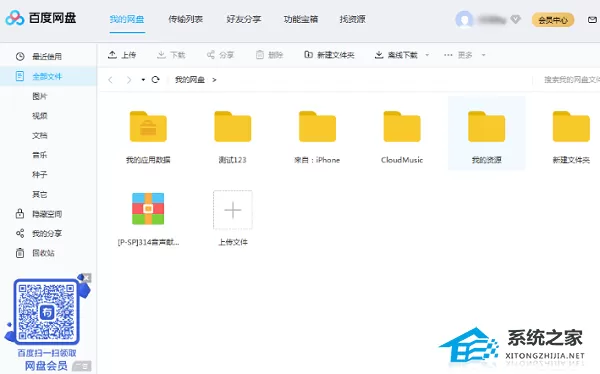
Task: Click the 分享 share button
Action: click(x=220, y=55)
